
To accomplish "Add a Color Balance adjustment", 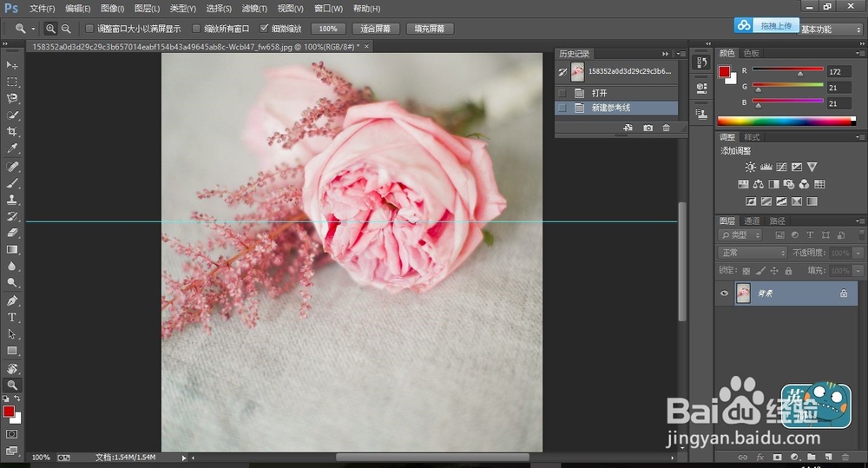I will (x=759, y=184).
